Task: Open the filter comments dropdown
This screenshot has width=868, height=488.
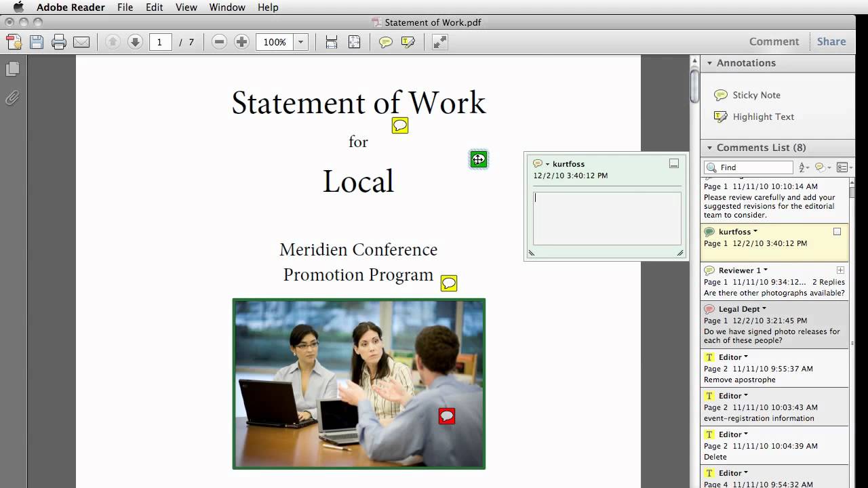Action: [823, 167]
